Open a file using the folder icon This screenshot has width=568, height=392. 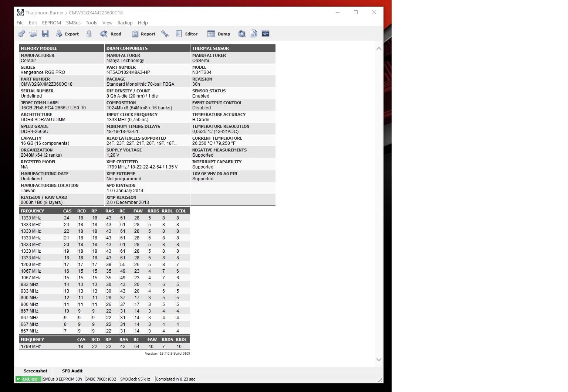tap(33, 34)
